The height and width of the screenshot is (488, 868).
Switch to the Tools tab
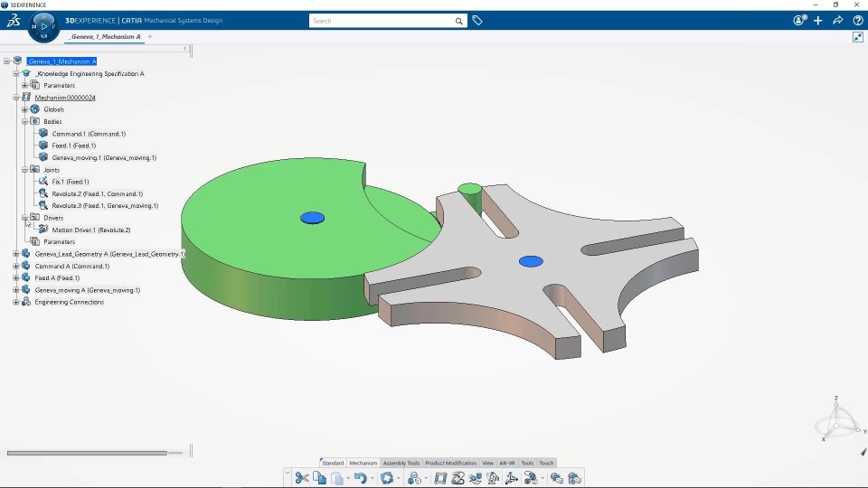(527, 463)
